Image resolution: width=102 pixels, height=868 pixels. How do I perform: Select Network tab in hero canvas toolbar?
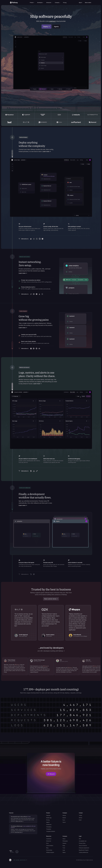point(43,89)
